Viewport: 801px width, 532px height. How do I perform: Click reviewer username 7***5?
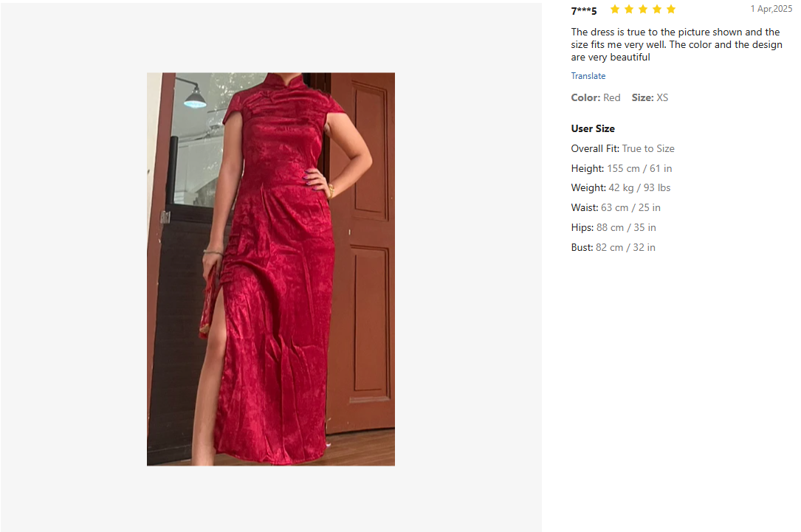(584, 10)
